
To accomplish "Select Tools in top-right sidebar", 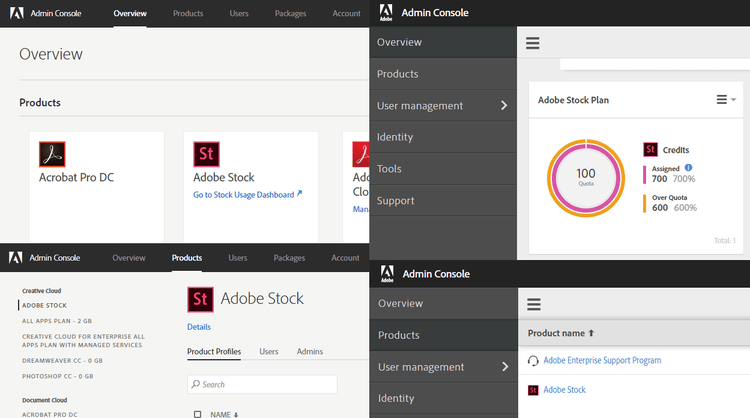I will (x=443, y=169).
